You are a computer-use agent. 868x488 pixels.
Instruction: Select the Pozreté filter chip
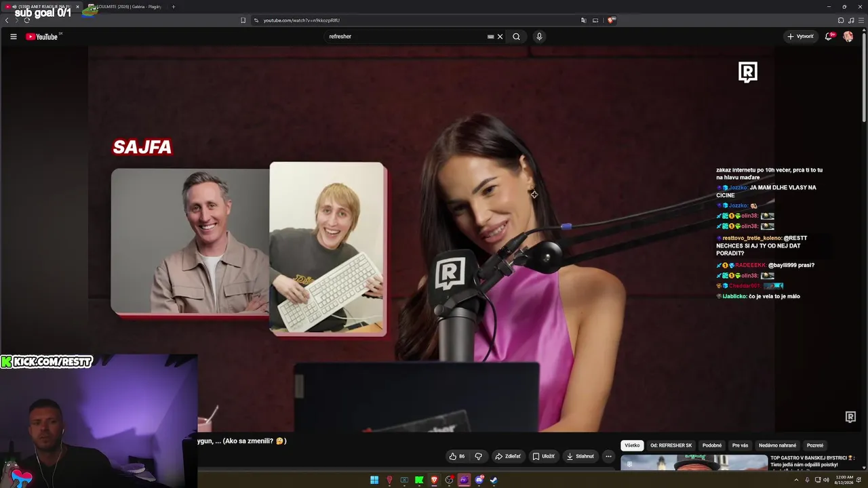tap(815, 445)
